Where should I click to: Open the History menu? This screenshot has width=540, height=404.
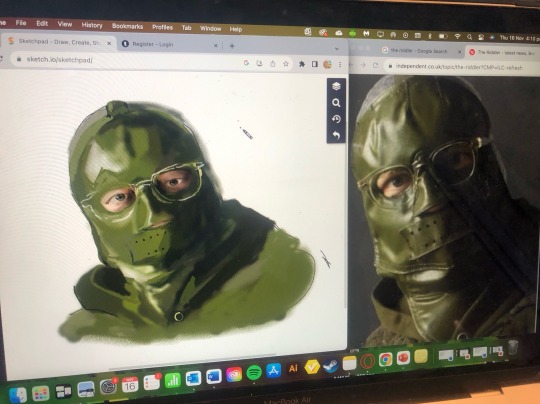pyautogui.click(x=92, y=25)
